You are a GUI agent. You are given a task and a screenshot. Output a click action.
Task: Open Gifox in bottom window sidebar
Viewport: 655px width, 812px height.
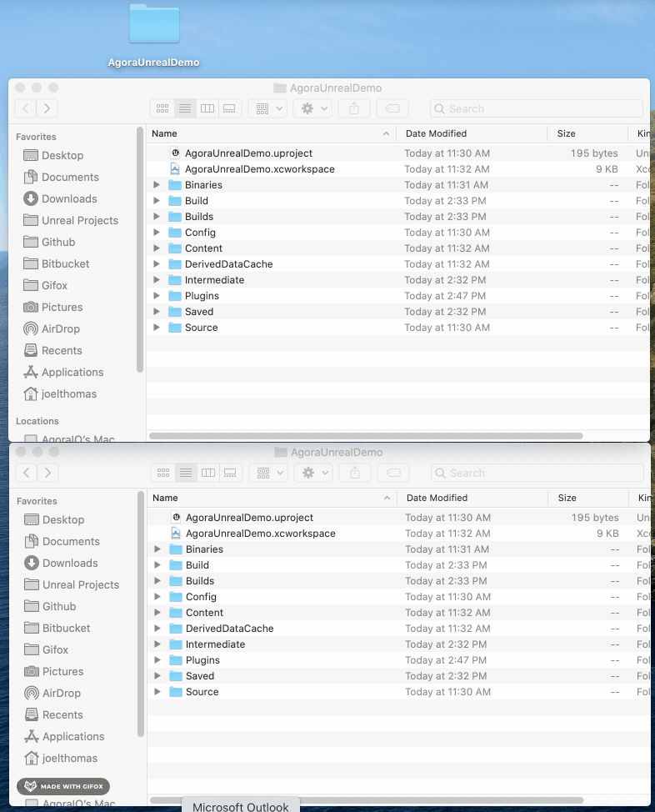click(46, 650)
